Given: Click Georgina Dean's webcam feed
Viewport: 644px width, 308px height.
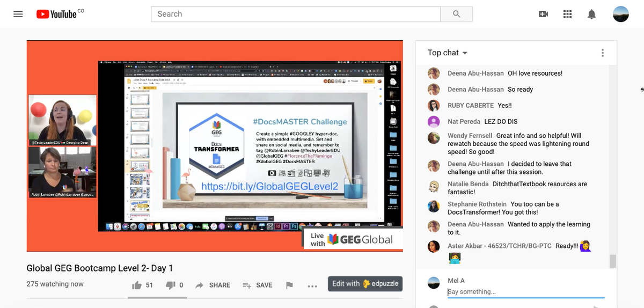Looking at the screenshot, I should pyautogui.click(x=62, y=120).
